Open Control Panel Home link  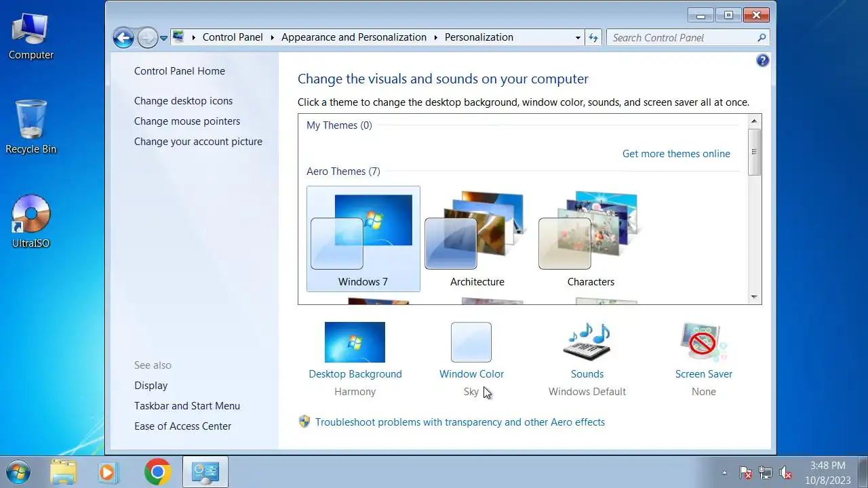[180, 71]
